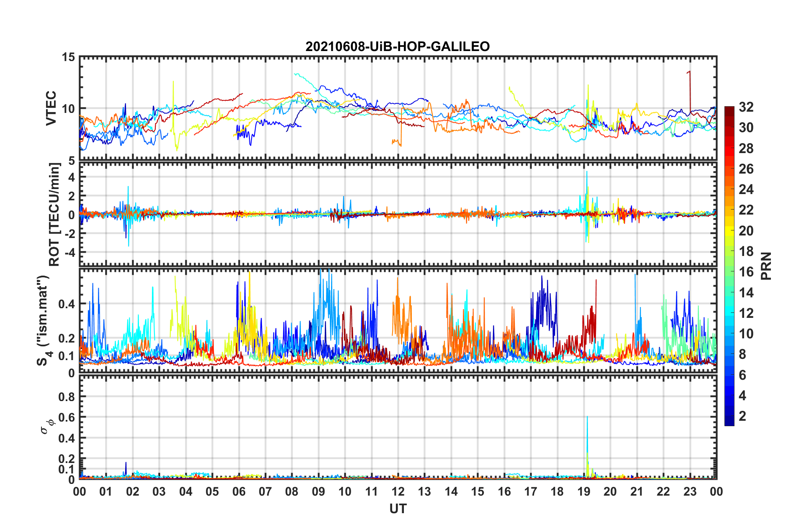Click hour label 21 on the UT axis
The height and width of the screenshot is (532, 796).
637,491
